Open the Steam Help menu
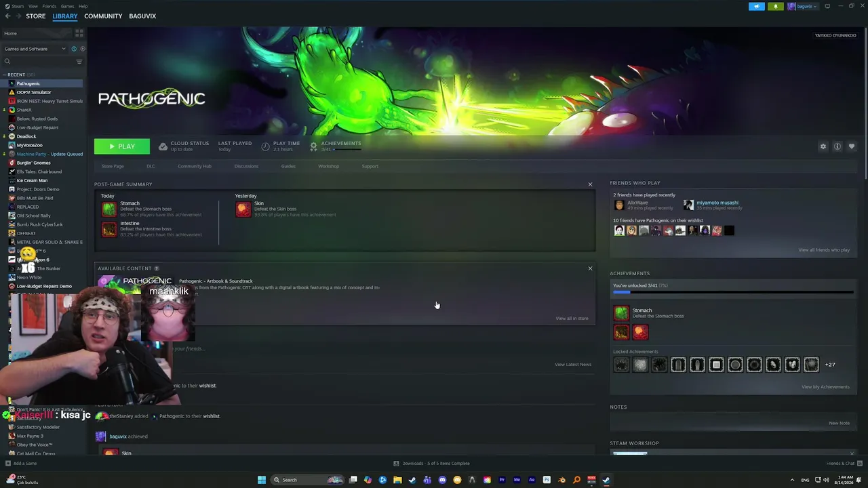Image resolution: width=868 pixels, height=488 pixels. click(x=83, y=6)
